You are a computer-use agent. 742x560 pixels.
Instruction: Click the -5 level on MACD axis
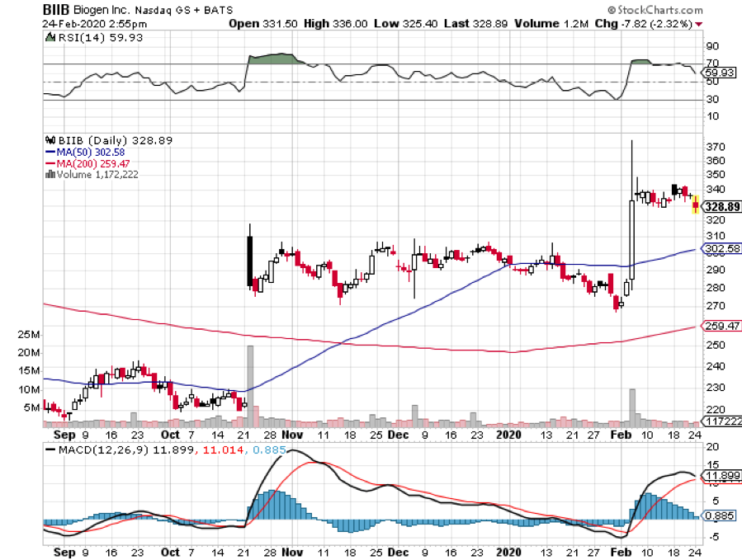click(712, 537)
